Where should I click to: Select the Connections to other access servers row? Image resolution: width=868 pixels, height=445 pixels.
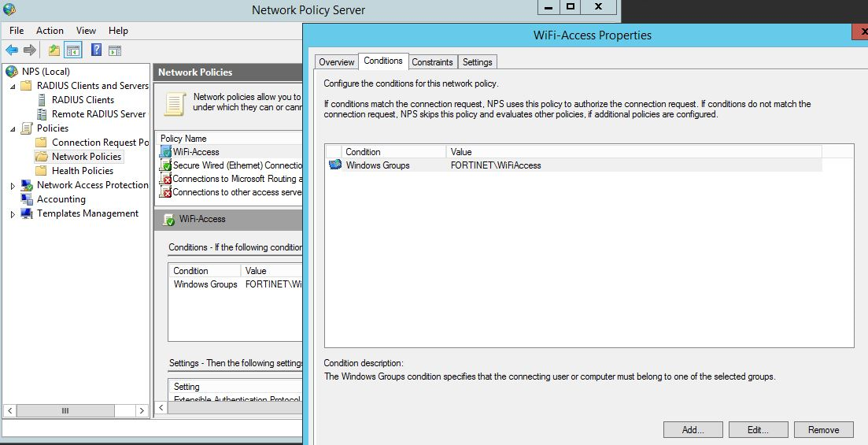coord(231,191)
